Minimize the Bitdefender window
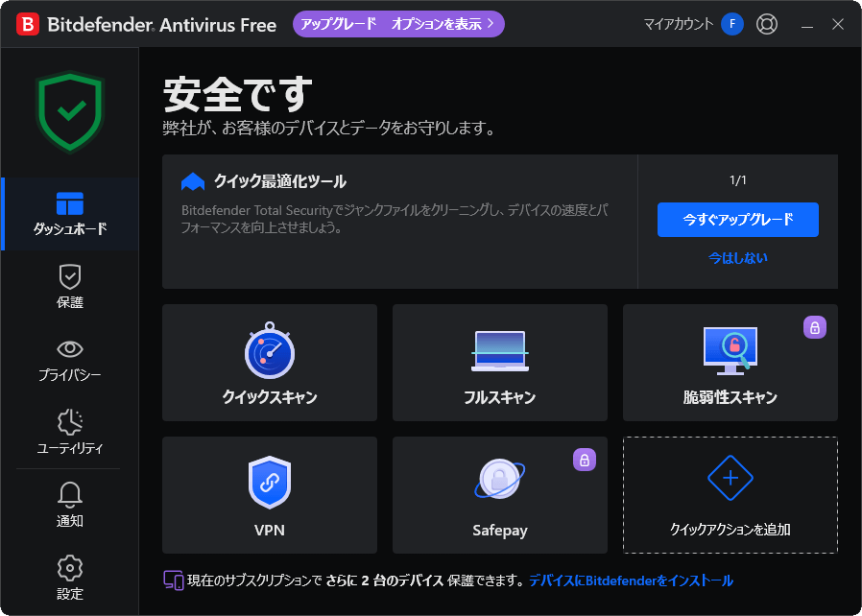The height and width of the screenshot is (616, 862). click(x=806, y=25)
